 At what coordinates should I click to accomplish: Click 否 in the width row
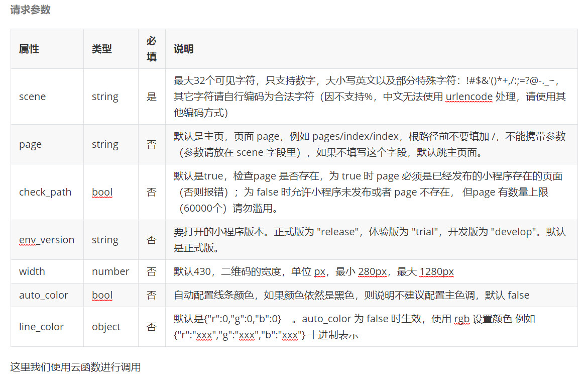pos(152,271)
